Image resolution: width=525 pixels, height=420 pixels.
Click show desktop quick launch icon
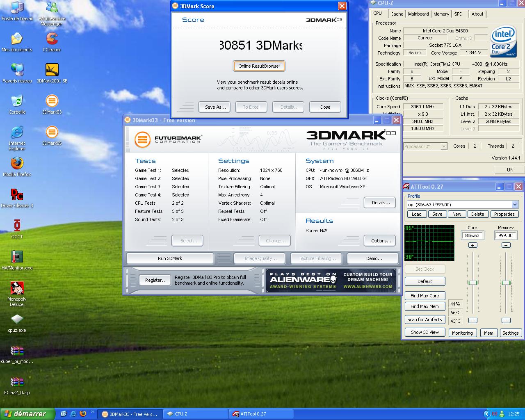click(64, 414)
